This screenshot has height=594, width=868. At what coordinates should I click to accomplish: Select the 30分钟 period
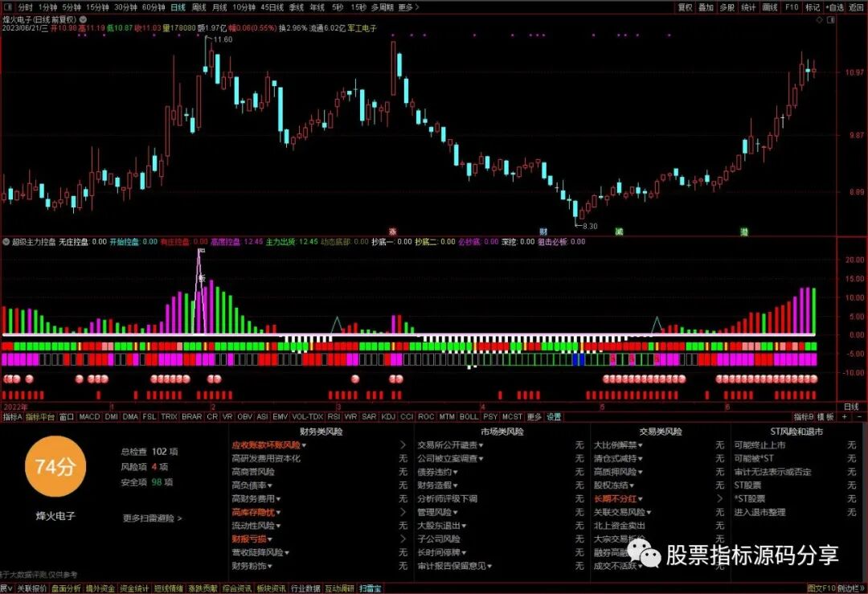(125, 7)
